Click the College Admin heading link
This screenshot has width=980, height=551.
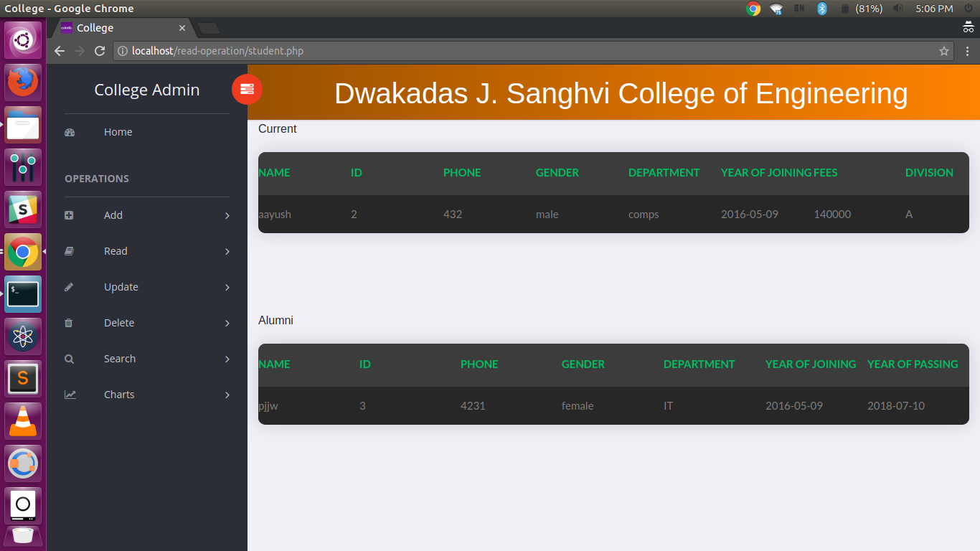[146, 90]
